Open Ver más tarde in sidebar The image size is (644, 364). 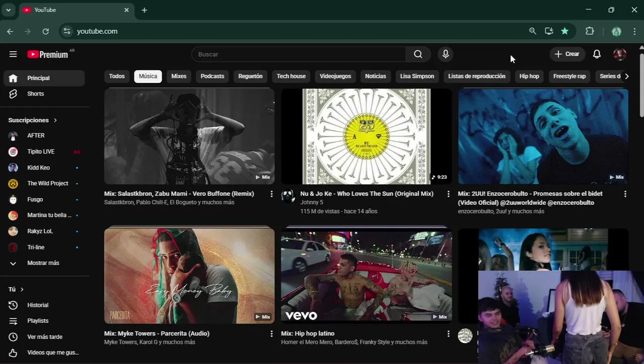tap(45, 337)
